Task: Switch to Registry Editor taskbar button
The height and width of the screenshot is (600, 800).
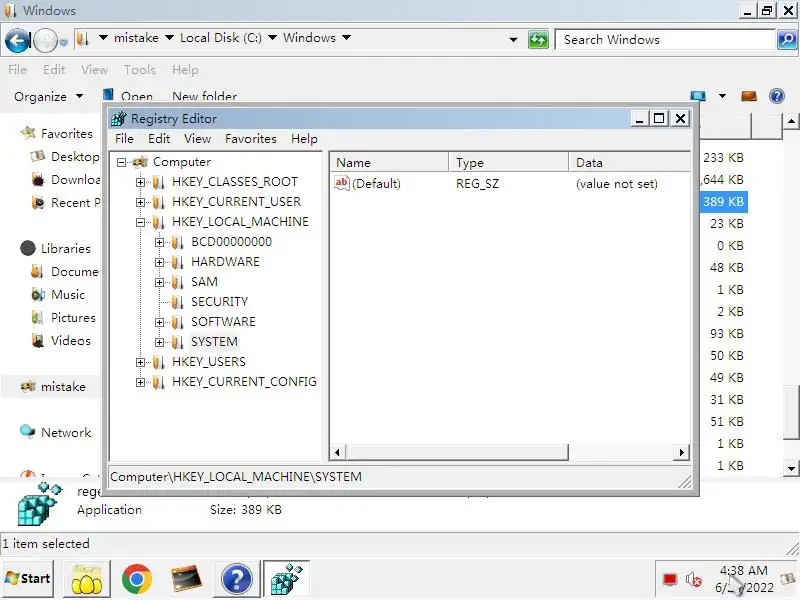Action: [286, 579]
